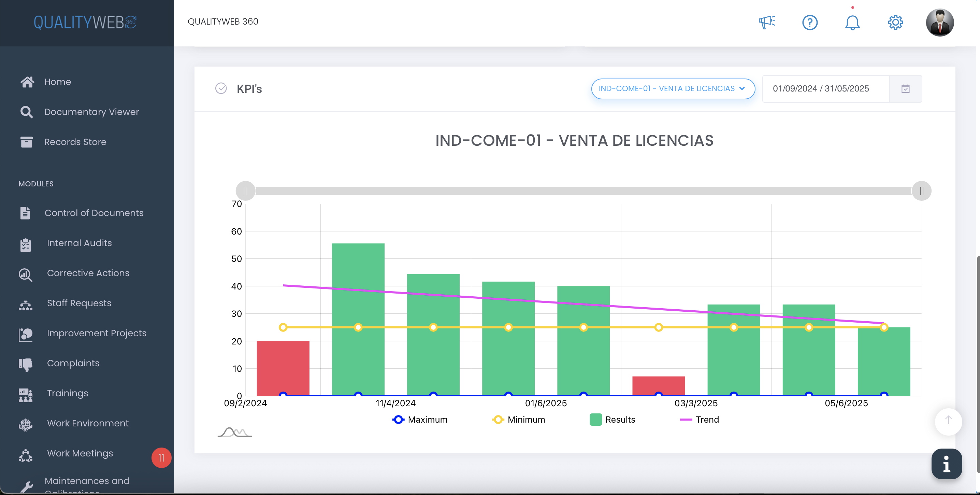Toggle the Maximum series in the legend
Image resolution: width=980 pixels, height=495 pixels.
(420, 419)
